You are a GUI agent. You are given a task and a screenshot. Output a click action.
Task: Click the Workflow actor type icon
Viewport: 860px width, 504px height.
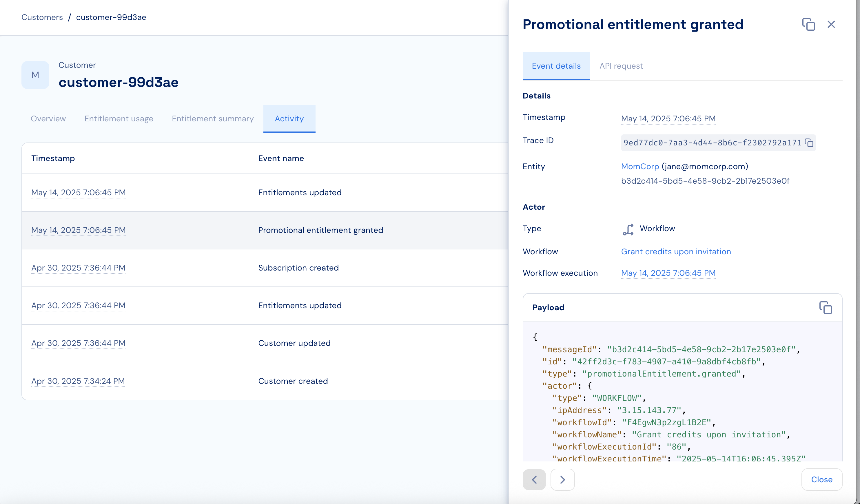(628, 229)
